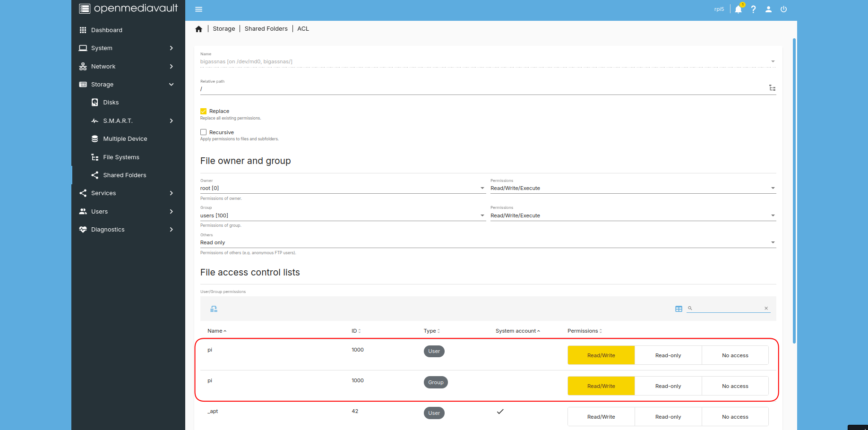
Task: Click the File Systems tree icon
Action: pos(95,157)
